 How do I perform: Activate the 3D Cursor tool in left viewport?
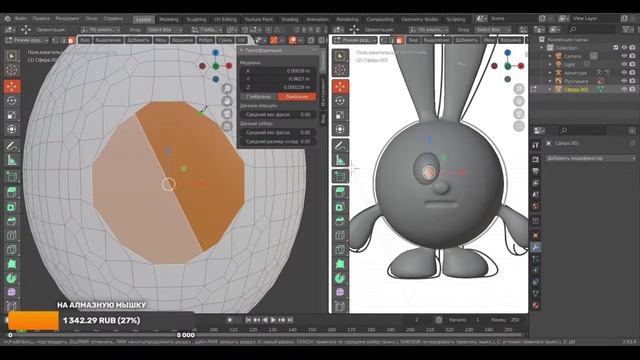coord(12,70)
